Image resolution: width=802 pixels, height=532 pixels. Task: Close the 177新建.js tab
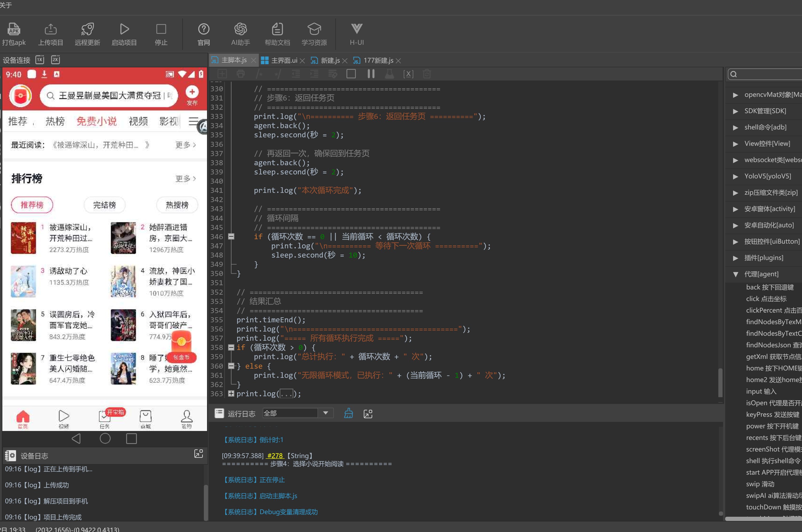[x=399, y=61]
